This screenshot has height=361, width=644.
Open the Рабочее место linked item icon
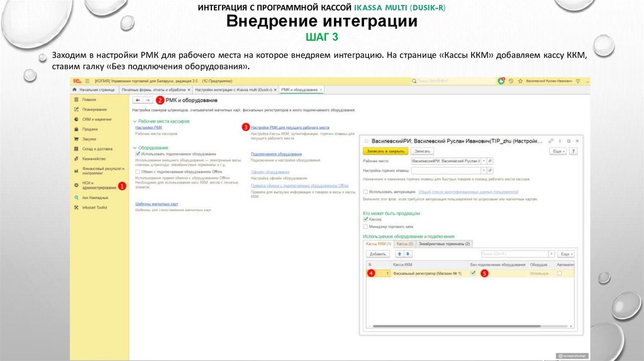pos(490,161)
